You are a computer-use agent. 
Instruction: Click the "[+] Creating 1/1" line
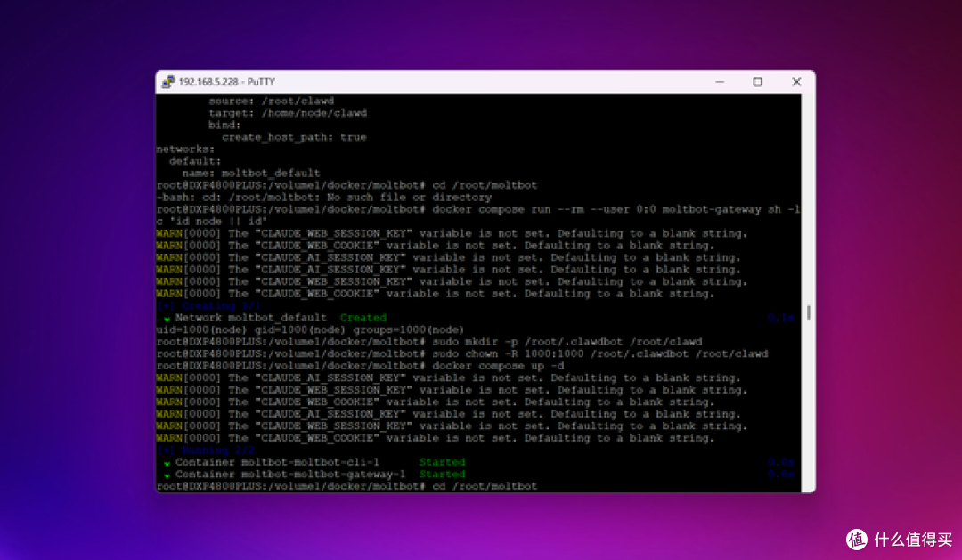208,305
